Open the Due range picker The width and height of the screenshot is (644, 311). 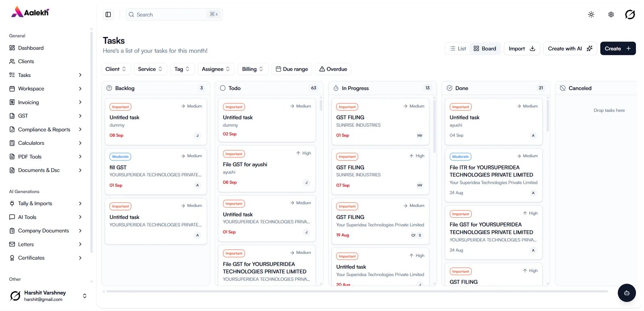(x=292, y=69)
